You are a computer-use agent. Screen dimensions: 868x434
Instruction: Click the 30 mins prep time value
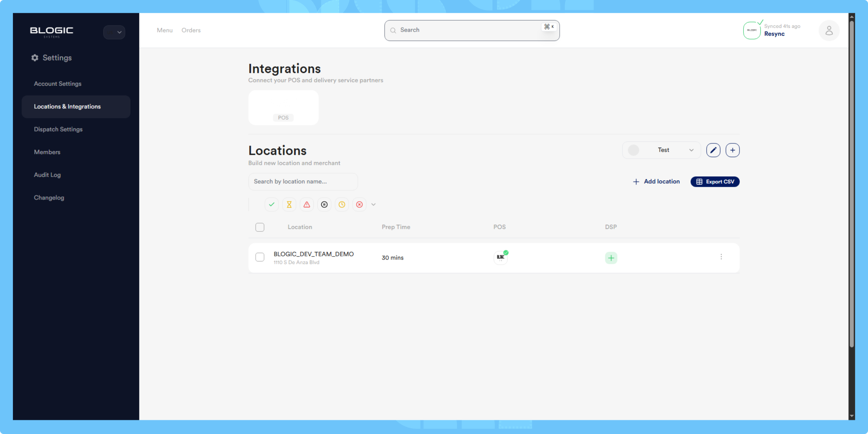393,257
